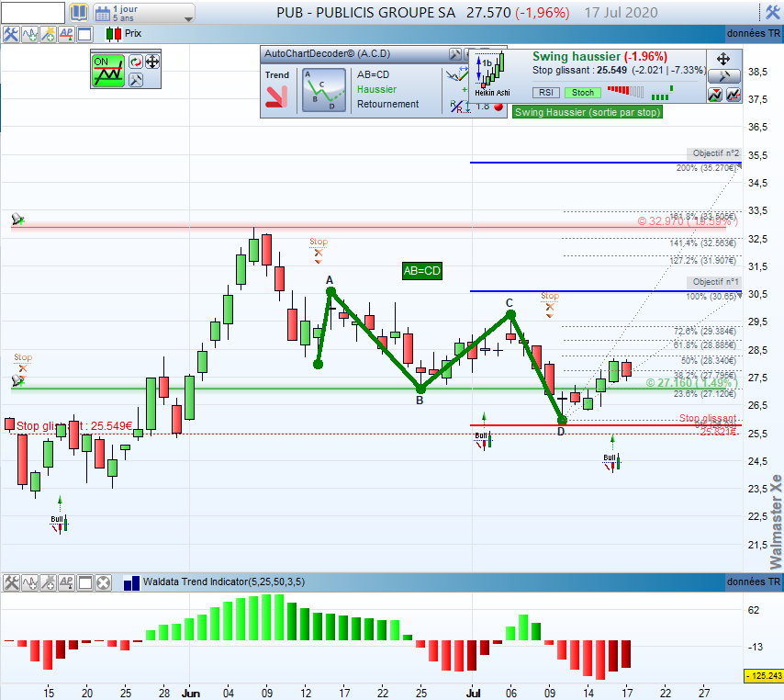The width and height of the screenshot is (784, 700).
Task: Click the données TR label in price bar
Action: coord(753,33)
